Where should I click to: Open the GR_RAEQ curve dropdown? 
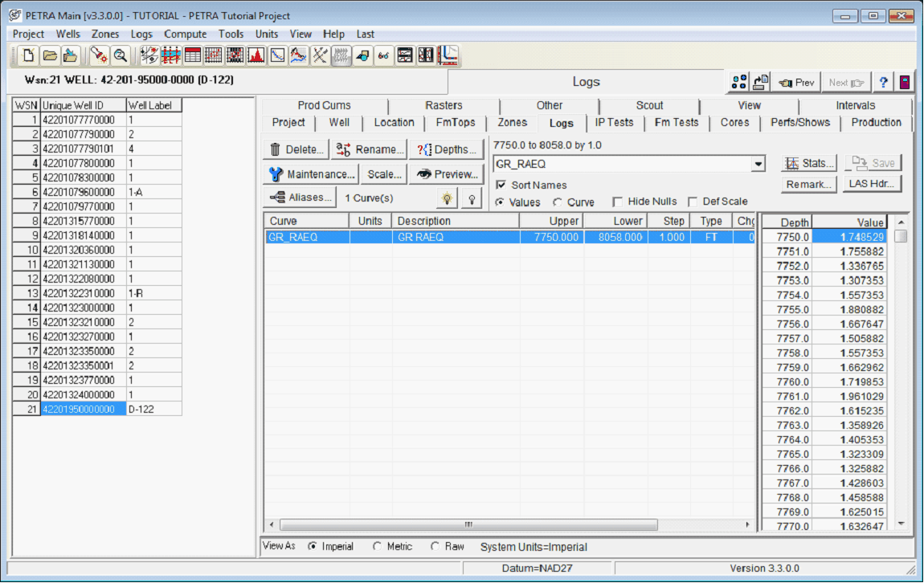click(x=756, y=163)
